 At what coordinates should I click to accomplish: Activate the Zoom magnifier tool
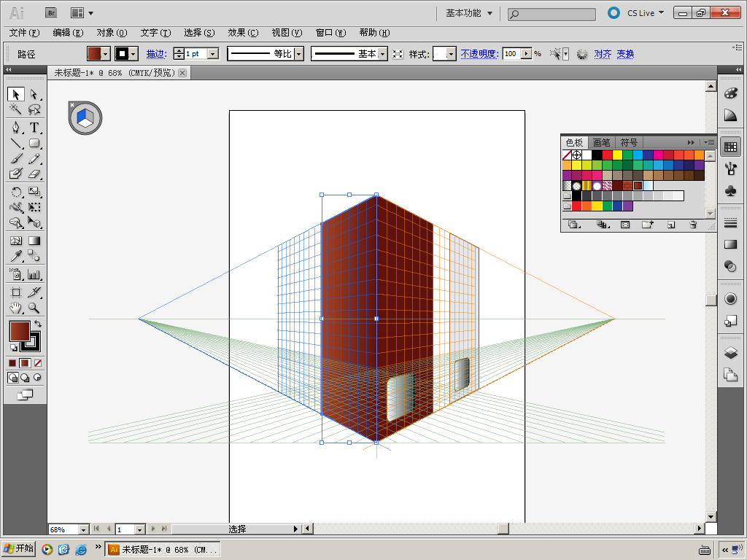pyautogui.click(x=34, y=308)
